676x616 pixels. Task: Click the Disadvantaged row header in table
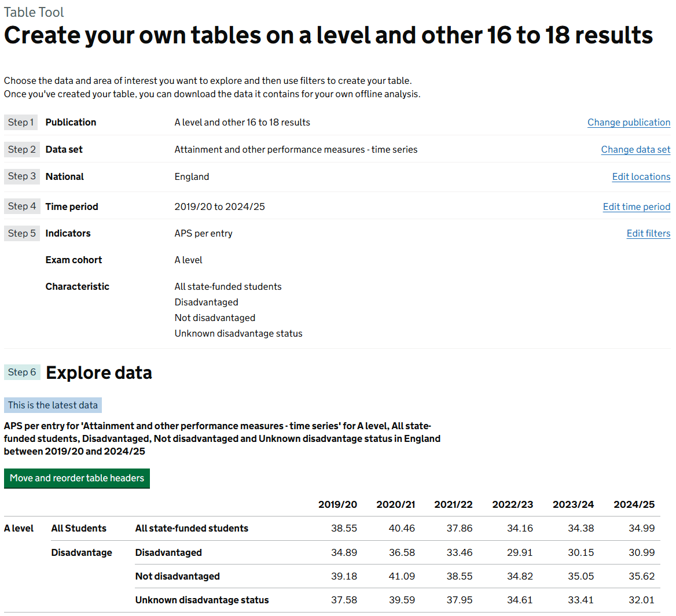click(x=168, y=553)
